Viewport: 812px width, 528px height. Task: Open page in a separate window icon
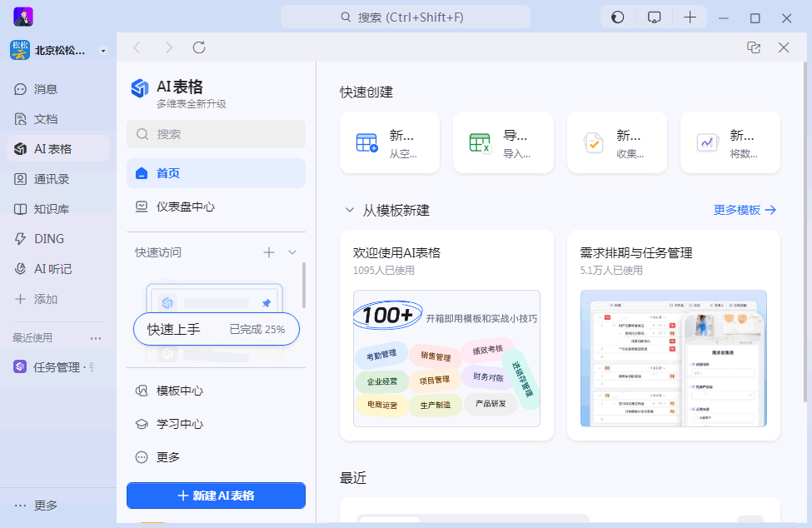click(x=754, y=47)
